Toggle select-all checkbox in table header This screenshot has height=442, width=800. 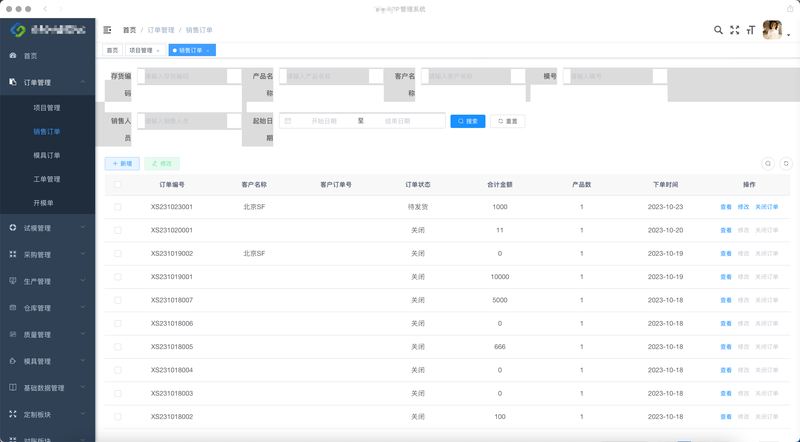[118, 185]
